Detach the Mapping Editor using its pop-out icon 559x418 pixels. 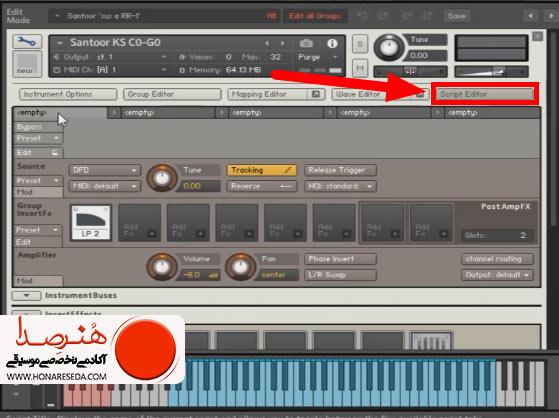[316, 94]
